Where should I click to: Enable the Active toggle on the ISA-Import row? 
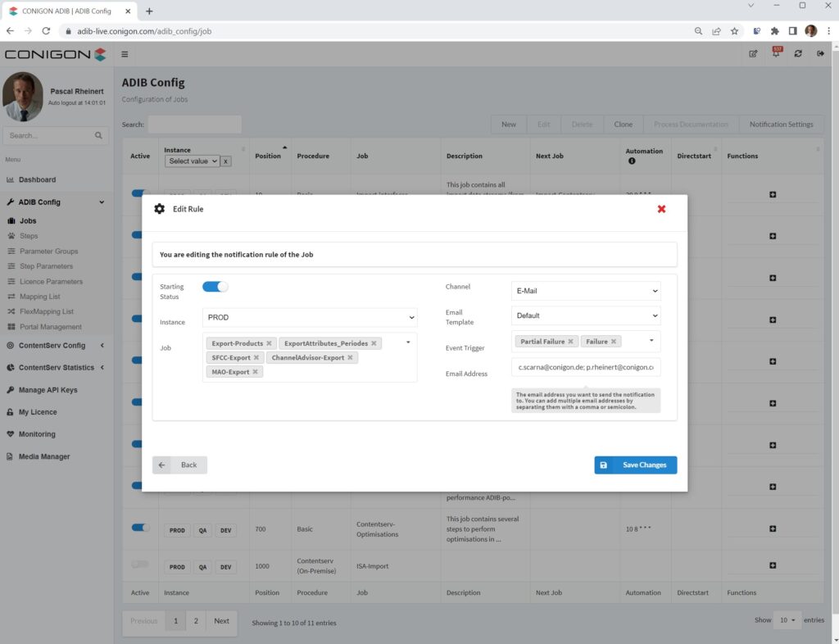click(139, 565)
